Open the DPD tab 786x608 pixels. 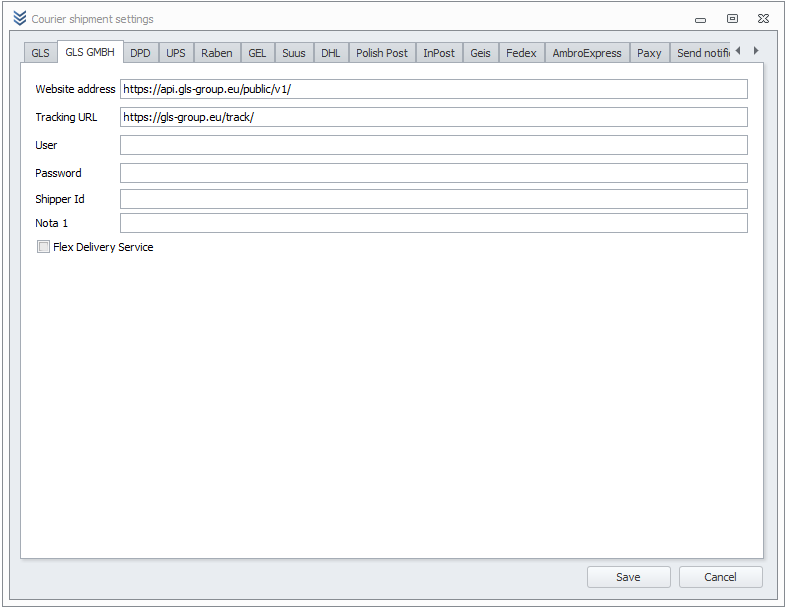(140, 53)
